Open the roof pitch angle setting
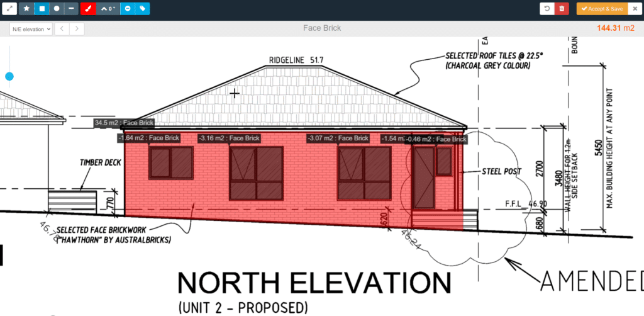Viewport: 644px width, 316px height. coord(108,9)
